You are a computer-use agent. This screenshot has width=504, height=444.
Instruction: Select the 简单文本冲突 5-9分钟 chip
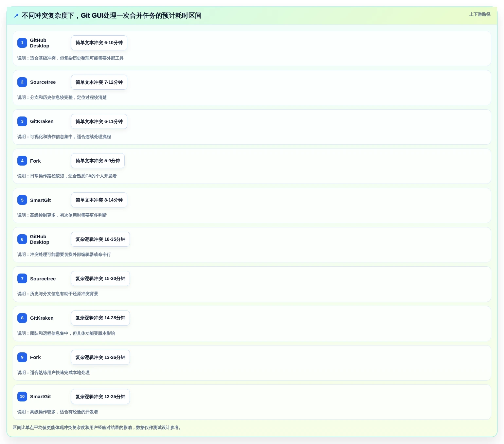pos(98,161)
